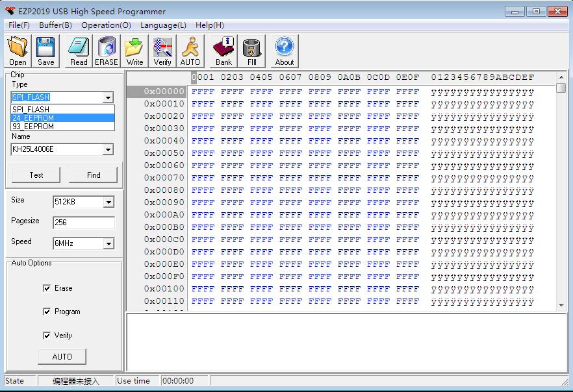This screenshot has height=392, width=573.
Task: Click the Write icon in the toolbar
Action: coord(133,50)
